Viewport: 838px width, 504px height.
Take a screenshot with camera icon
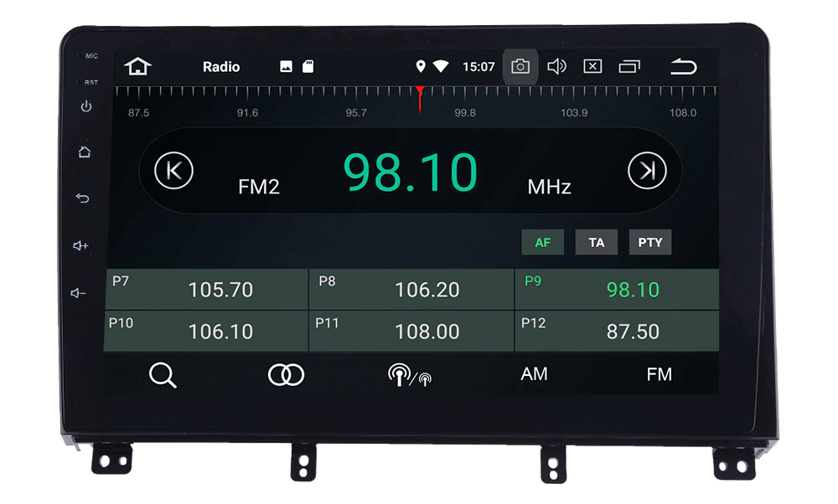tap(520, 66)
